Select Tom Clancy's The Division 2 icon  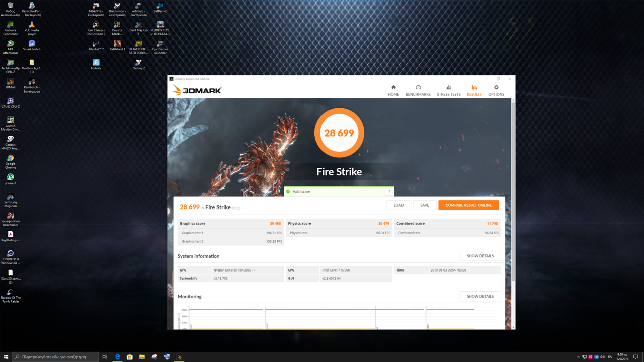point(96,28)
